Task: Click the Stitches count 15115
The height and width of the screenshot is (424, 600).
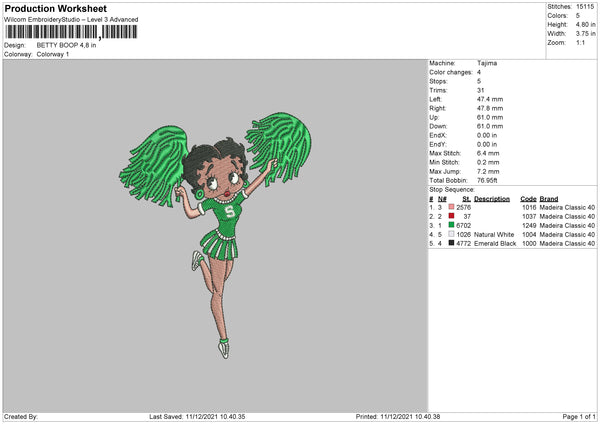Action: pyautogui.click(x=586, y=6)
